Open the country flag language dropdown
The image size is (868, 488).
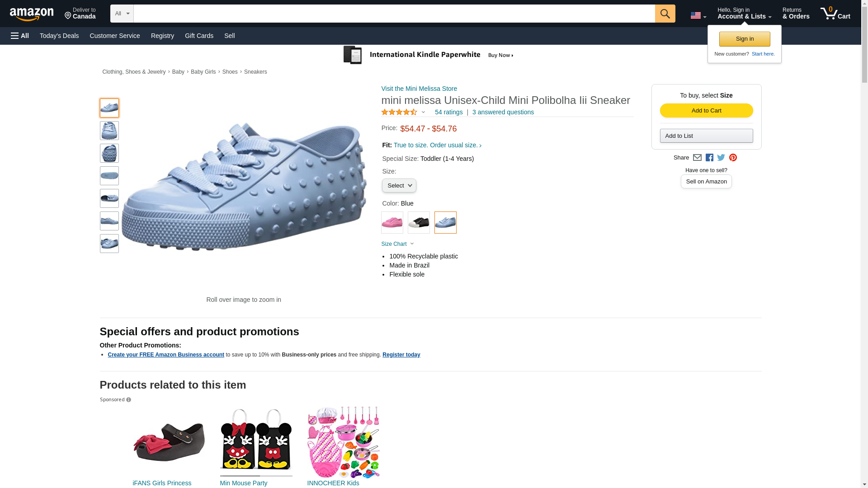698,16
